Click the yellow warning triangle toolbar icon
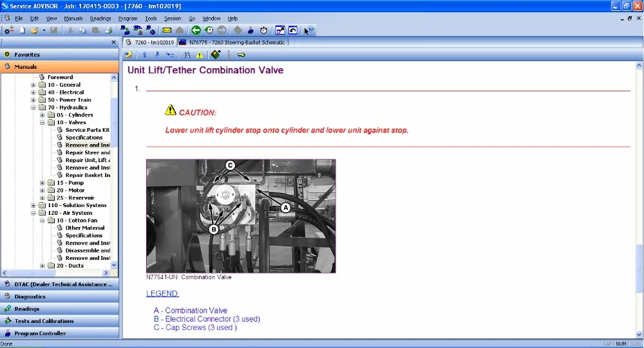This screenshot has width=644, height=348. coord(199,55)
